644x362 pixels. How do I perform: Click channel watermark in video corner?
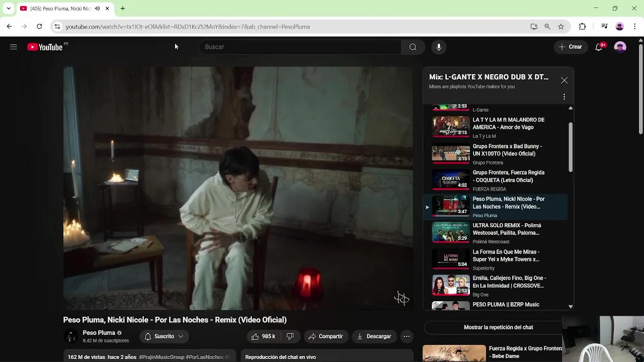tap(401, 298)
